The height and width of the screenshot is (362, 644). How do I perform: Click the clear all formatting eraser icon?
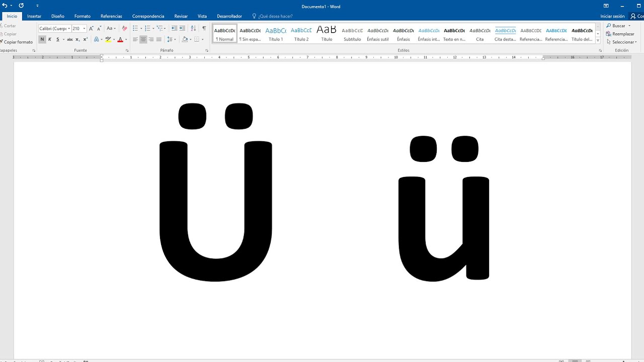pos(125,29)
